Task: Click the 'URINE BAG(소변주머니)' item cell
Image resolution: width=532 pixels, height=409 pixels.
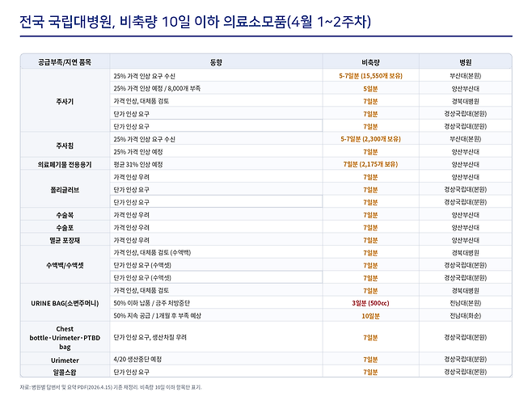Action: [65, 303]
